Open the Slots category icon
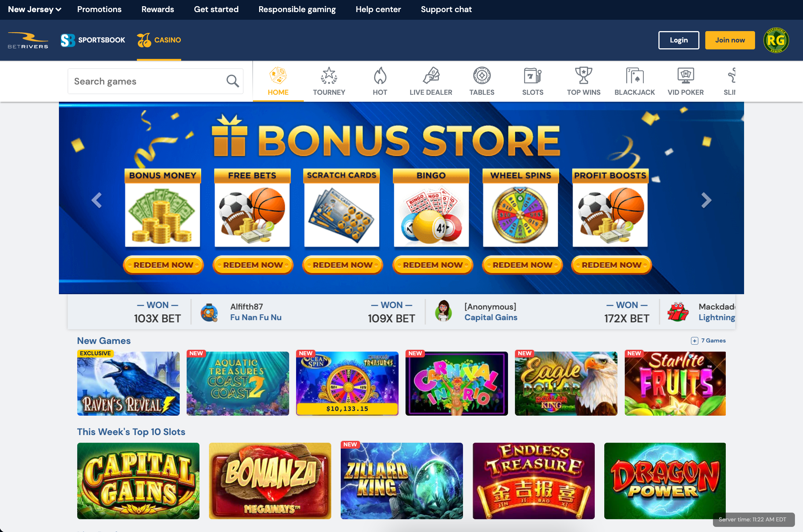Screen dimensions: 803x532 [533, 75]
